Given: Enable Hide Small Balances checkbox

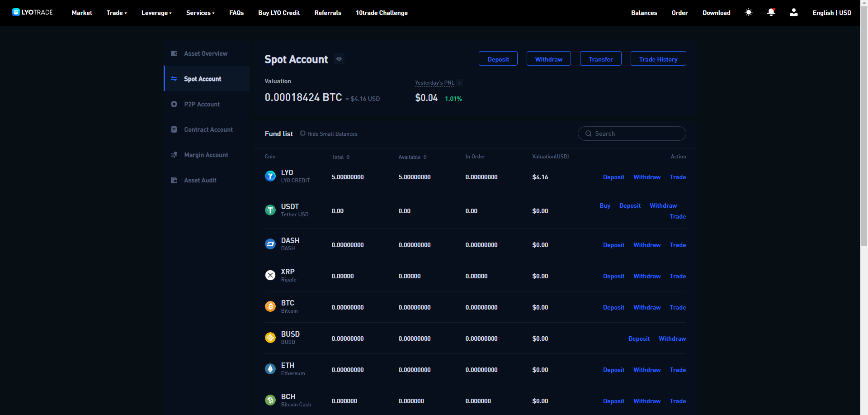Looking at the screenshot, I should pos(303,133).
